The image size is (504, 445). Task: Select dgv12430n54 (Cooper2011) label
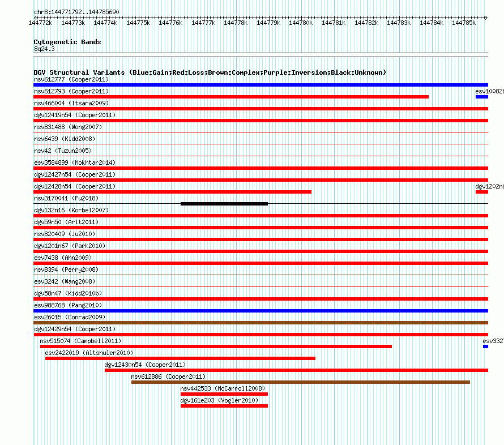[x=145, y=365]
